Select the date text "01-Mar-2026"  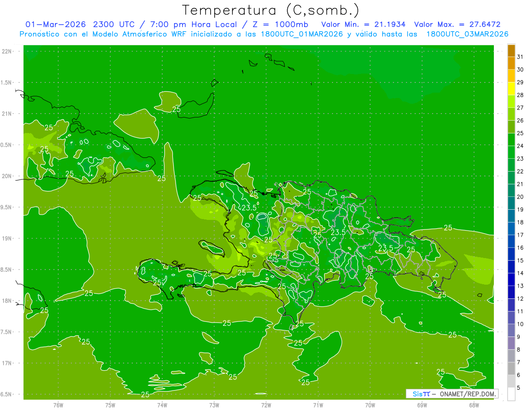pyautogui.click(x=56, y=24)
